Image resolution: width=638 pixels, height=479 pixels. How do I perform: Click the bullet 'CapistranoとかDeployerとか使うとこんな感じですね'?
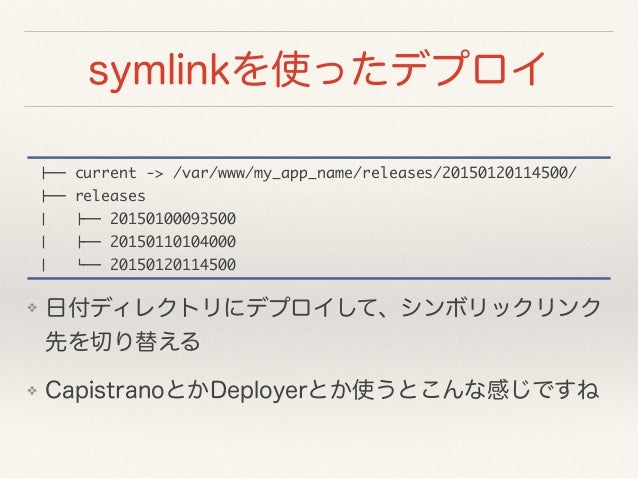click(x=322, y=390)
